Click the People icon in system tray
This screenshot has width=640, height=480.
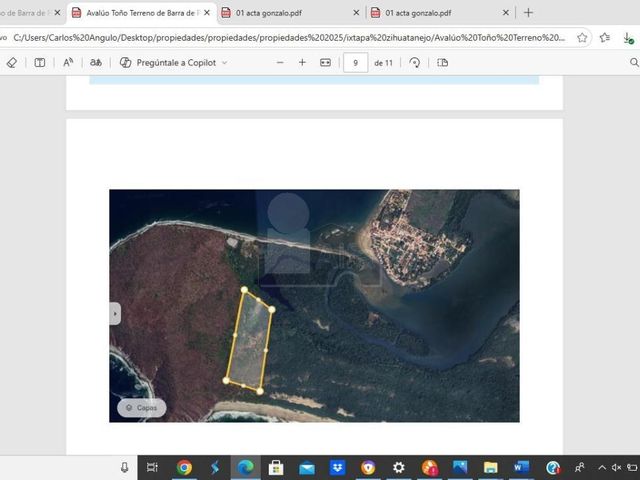[x=579, y=467]
